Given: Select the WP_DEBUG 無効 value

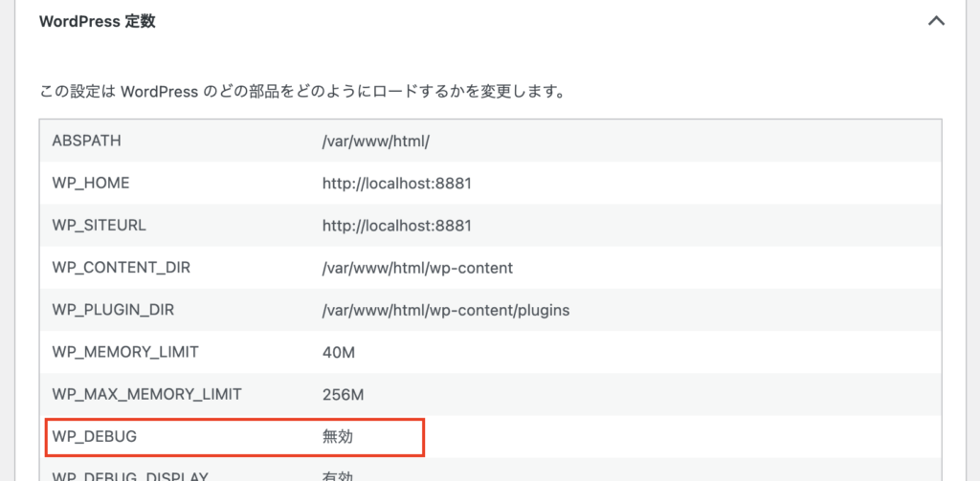Looking at the screenshot, I should point(338,437).
